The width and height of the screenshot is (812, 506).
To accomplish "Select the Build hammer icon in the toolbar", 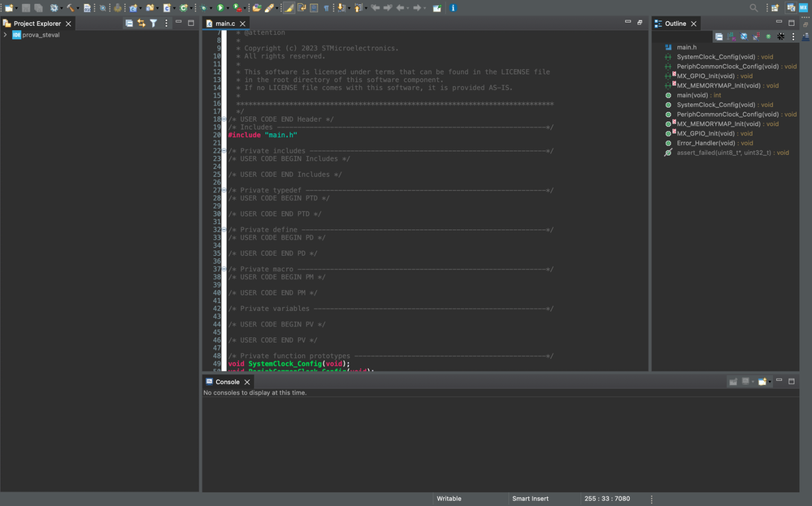I will point(71,7).
